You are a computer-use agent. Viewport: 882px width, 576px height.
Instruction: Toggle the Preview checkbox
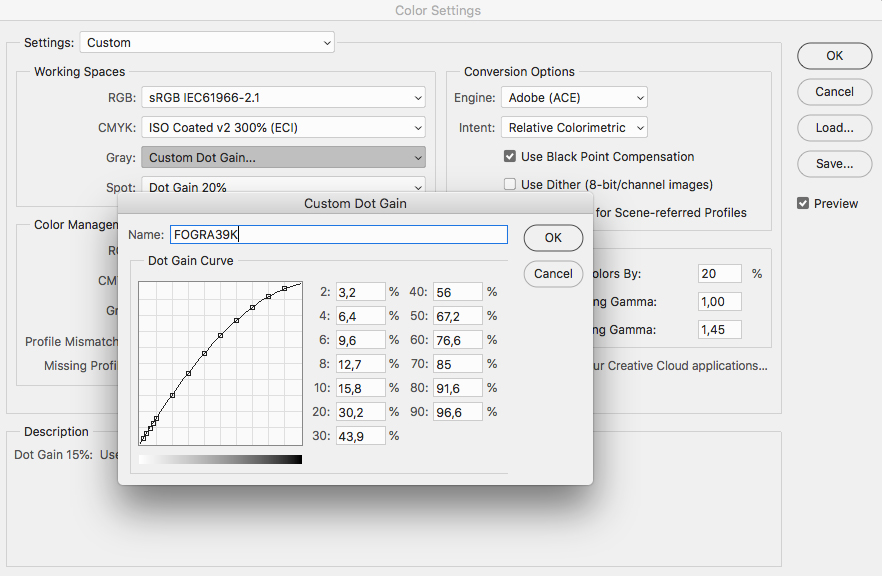click(803, 204)
